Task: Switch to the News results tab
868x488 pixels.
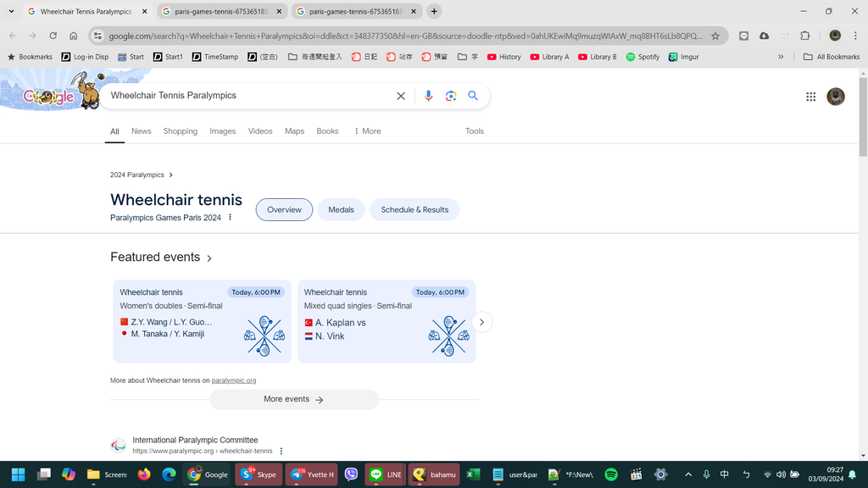Action: 142,131
